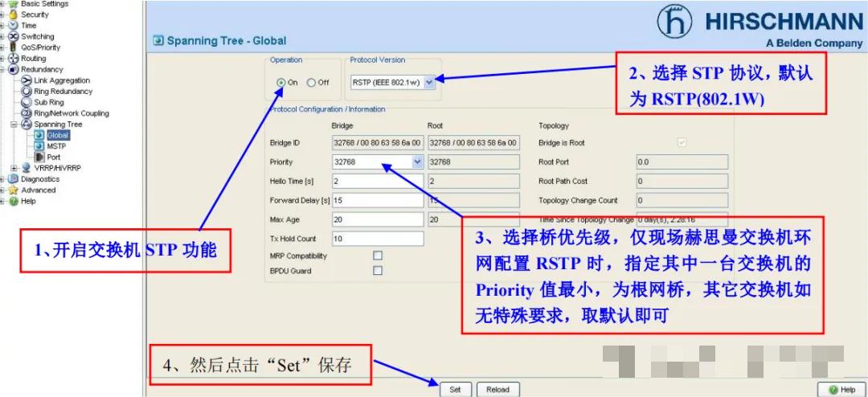The image size is (868, 397).
Task: Click the Spanning Tree - Global title icon
Action: [x=158, y=40]
